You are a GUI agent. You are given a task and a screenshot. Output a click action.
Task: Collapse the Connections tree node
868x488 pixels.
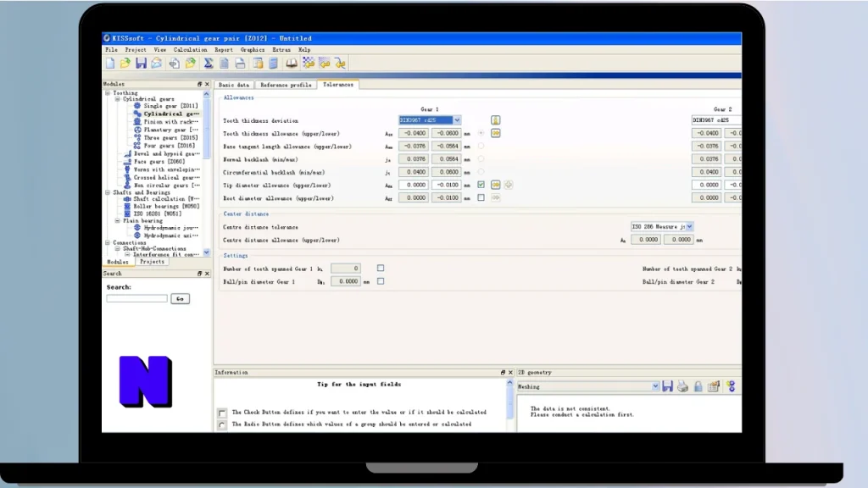pyautogui.click(x=108, y=242)
